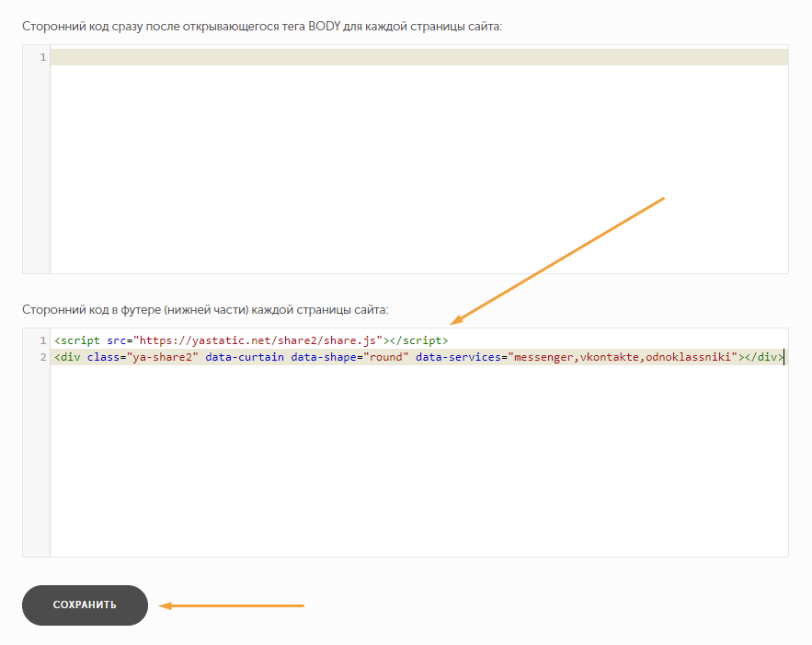
Task: Click label 'Сторонний код сразу после открывающегося тега BODY'
Action: coord(262,26)
